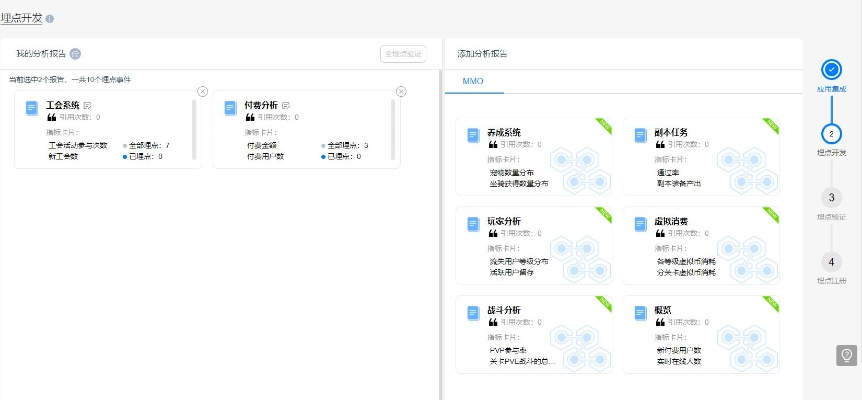Viewport: 862px width, 400px height.
Task: Select the 玩家分析 document icon
Action: pyautogui.click(x=474, y=225)
